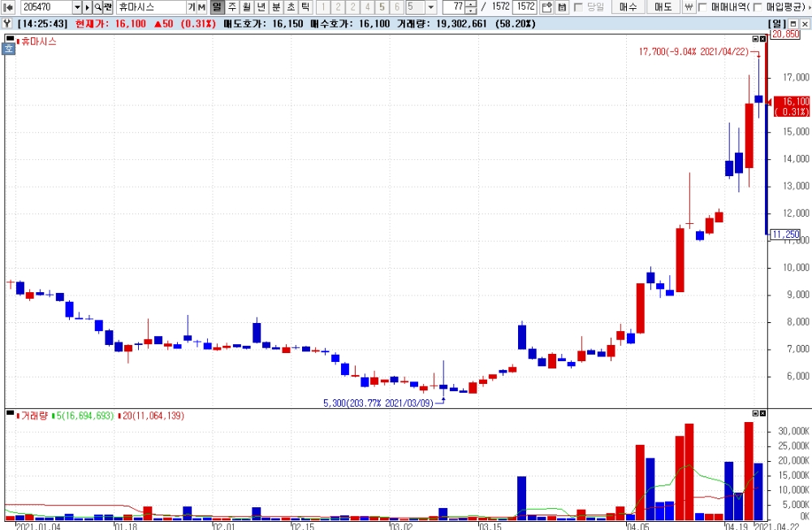The image size is (812, 530).
Task: Click the ₩ won currency icon
Action: [689, 7]
